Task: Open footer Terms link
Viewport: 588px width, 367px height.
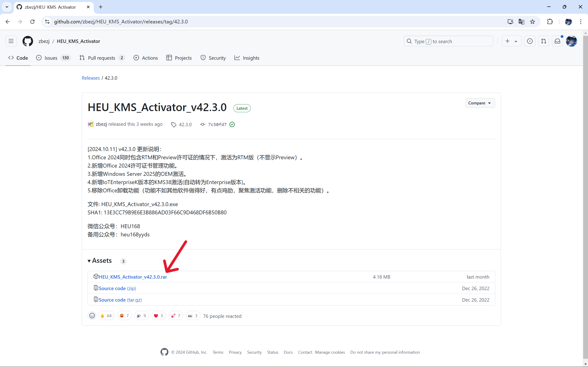Action: [218, 352]
